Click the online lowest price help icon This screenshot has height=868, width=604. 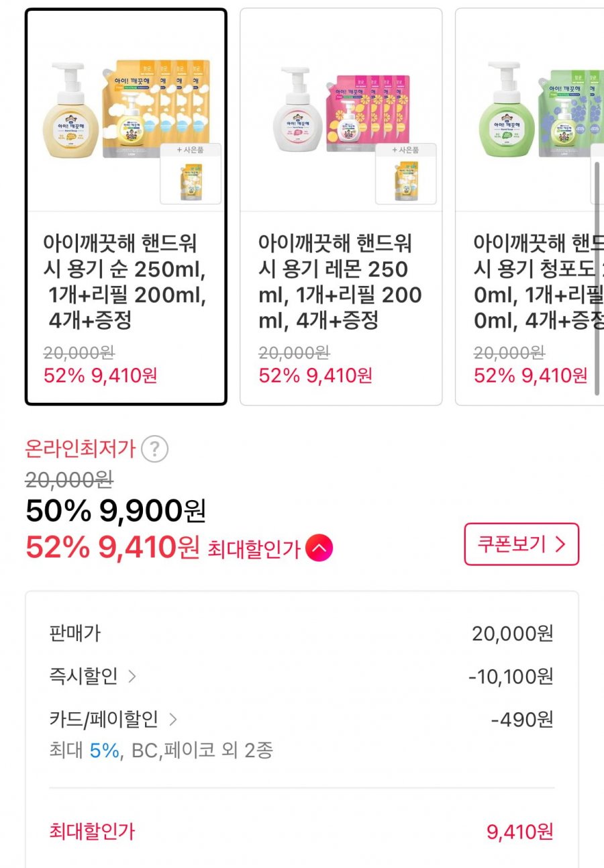155,448
